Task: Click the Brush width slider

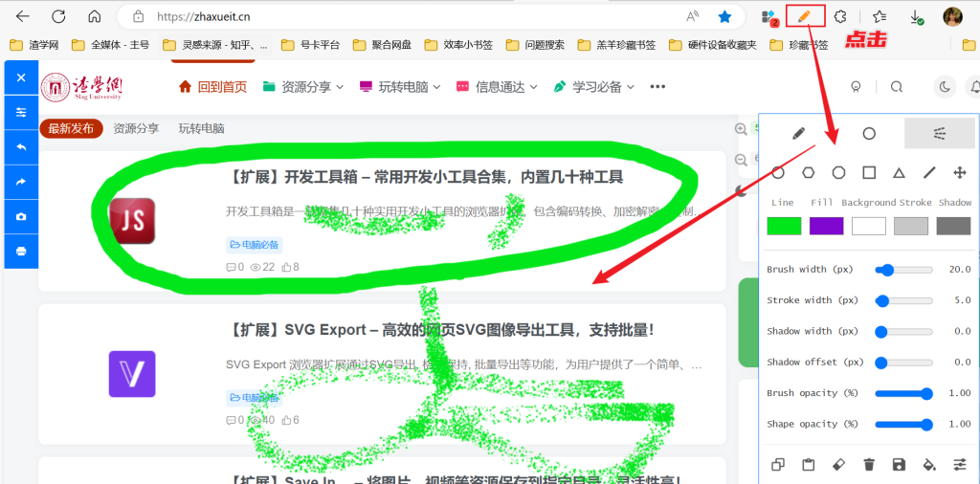Action: pyautogui.click(x=903, y=270)
